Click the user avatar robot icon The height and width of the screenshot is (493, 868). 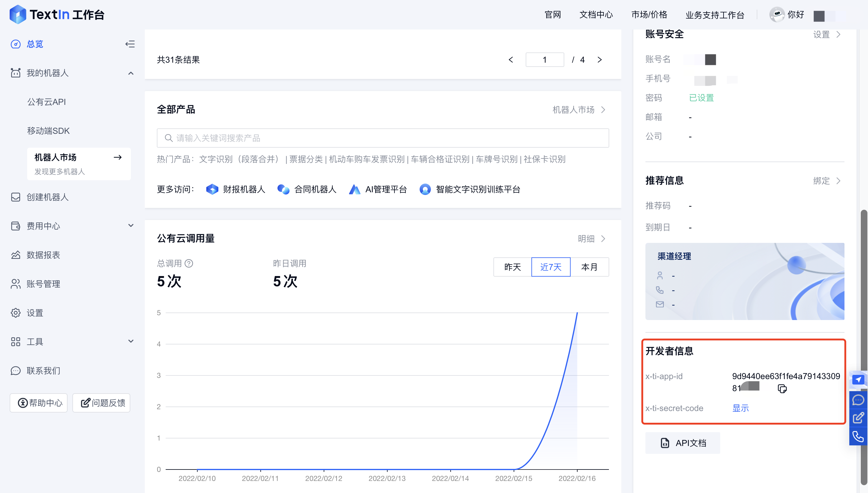tap(777, 14)
